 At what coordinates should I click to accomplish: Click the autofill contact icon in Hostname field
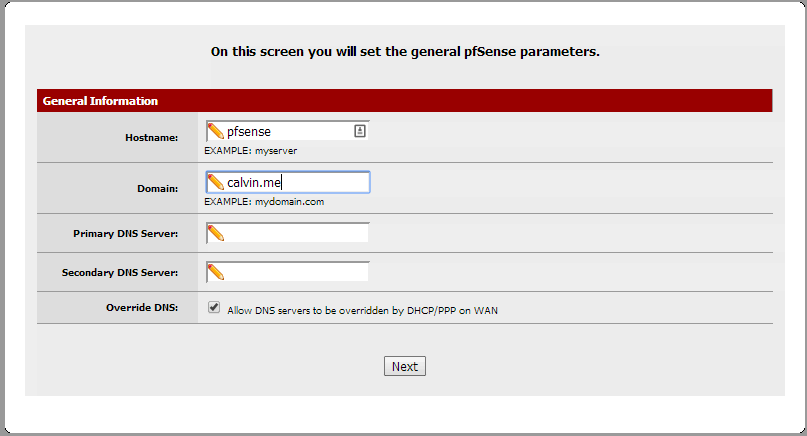click(x=360, y=131)
